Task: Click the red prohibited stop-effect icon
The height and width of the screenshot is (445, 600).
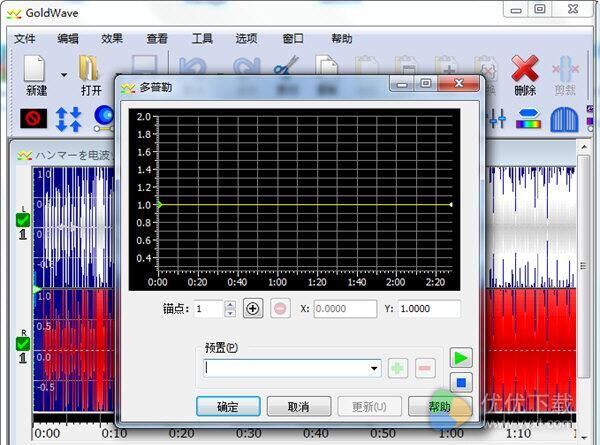Action: (34, 119)
